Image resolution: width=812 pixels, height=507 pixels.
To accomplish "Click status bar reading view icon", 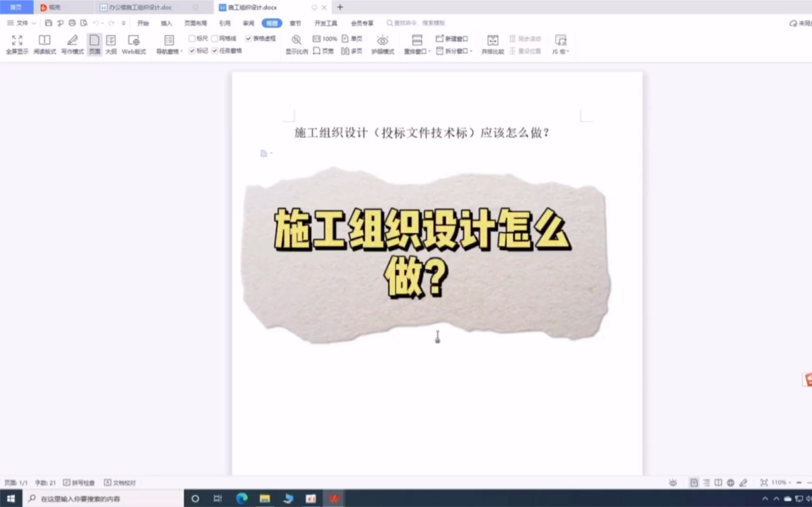I will [718, 483].
